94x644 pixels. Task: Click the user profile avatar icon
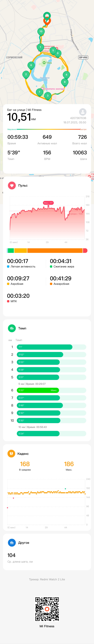pyautogui.click(x=83, y=112)
